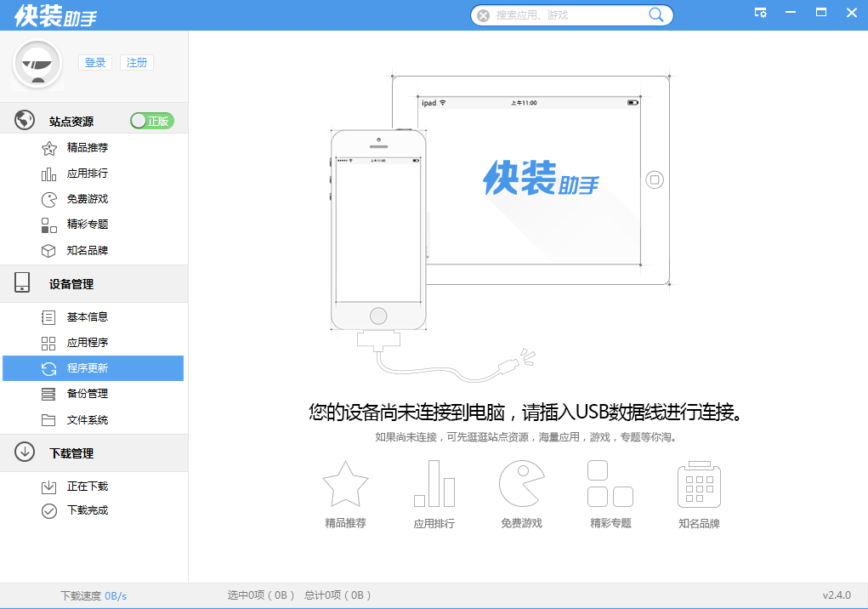
Task: Click the pac-man icon beside sidebar 免费游戏
Action: click(x=48, y=199)
